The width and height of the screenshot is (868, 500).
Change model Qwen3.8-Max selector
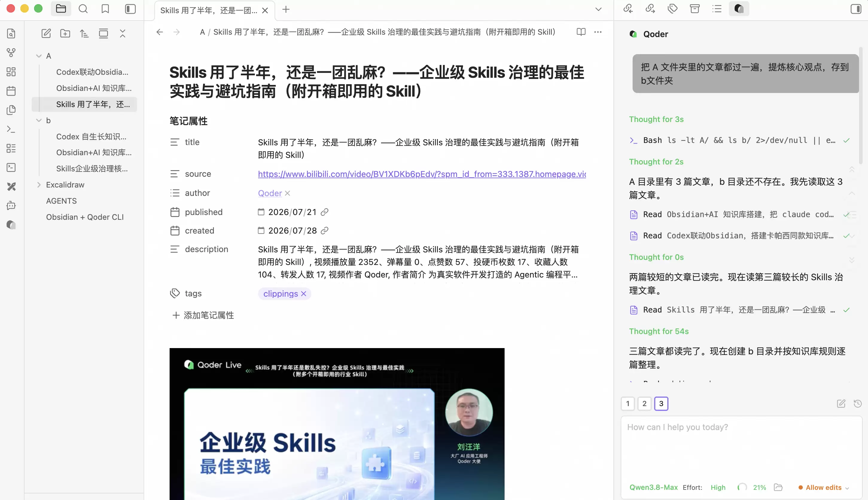point(653,488)
